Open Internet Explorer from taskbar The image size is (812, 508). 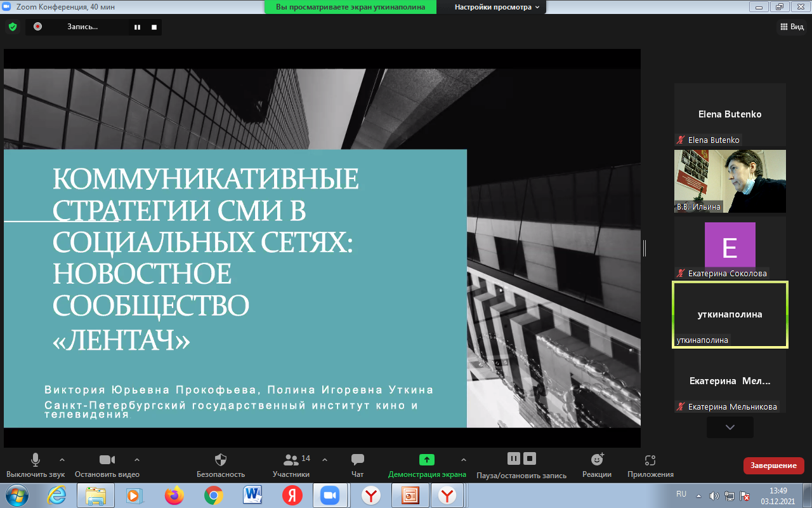pos(56,495)
